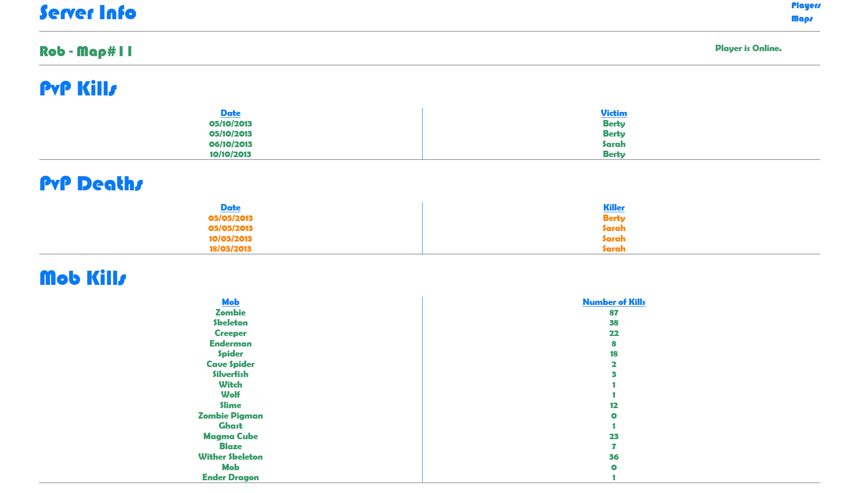Click the Magma Cube kill count 23

(x=614, y=436)
